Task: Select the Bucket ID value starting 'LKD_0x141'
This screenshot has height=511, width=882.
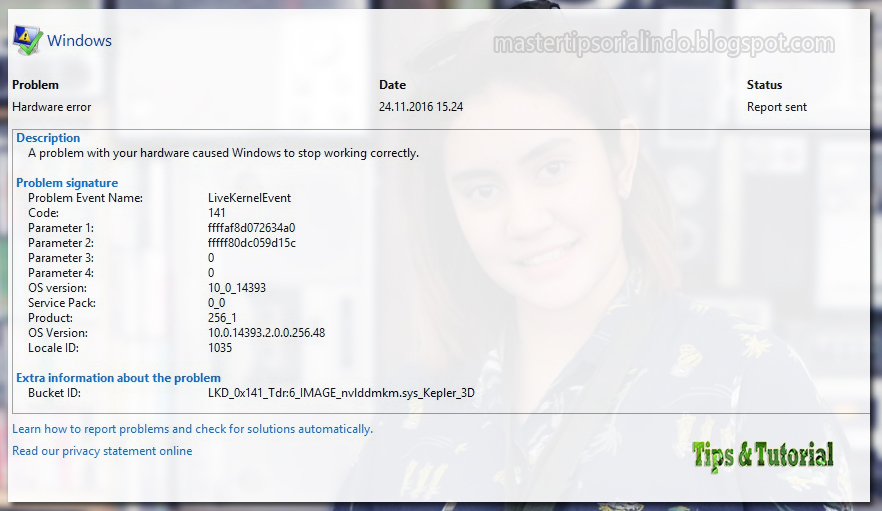Action: 341,393
